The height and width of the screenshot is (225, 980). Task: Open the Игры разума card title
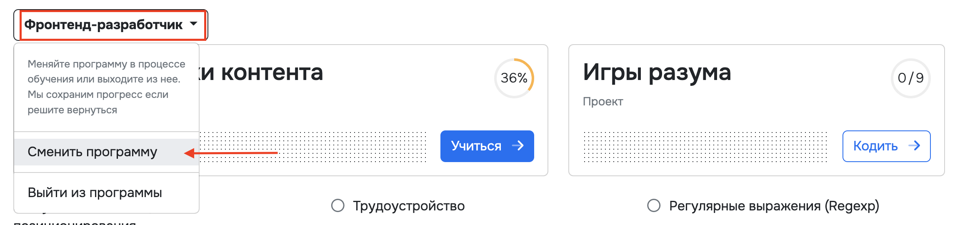pos(657,72)
